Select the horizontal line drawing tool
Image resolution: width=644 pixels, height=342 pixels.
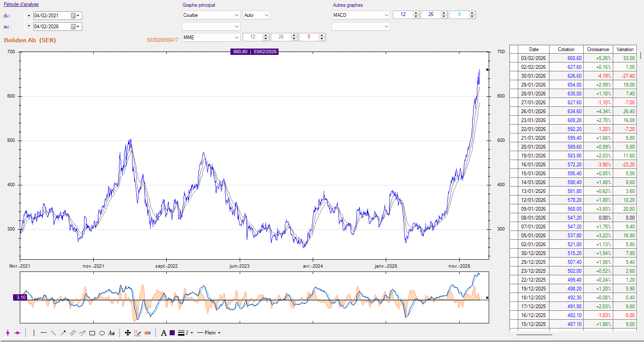[x=43, y=333]
